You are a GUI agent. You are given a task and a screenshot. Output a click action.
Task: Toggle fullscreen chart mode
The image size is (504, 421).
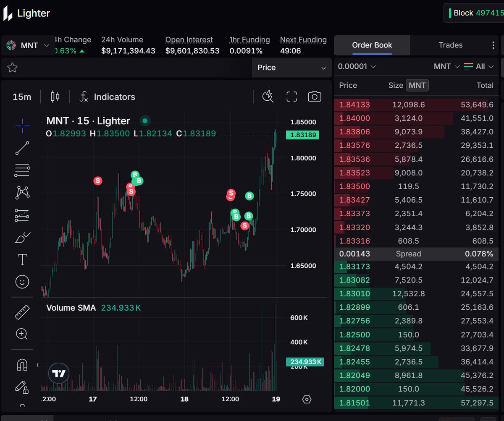click(291, 97)
